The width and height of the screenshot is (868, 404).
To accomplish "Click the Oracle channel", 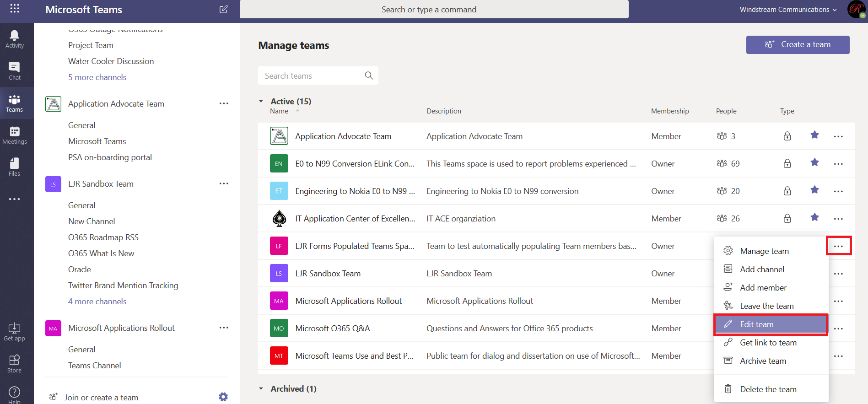I will click(79, 269).
